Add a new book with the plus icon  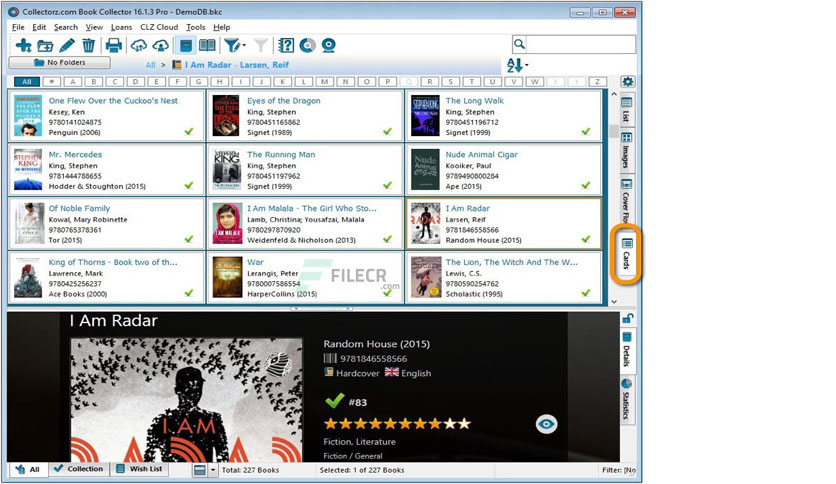click(23, 45)
